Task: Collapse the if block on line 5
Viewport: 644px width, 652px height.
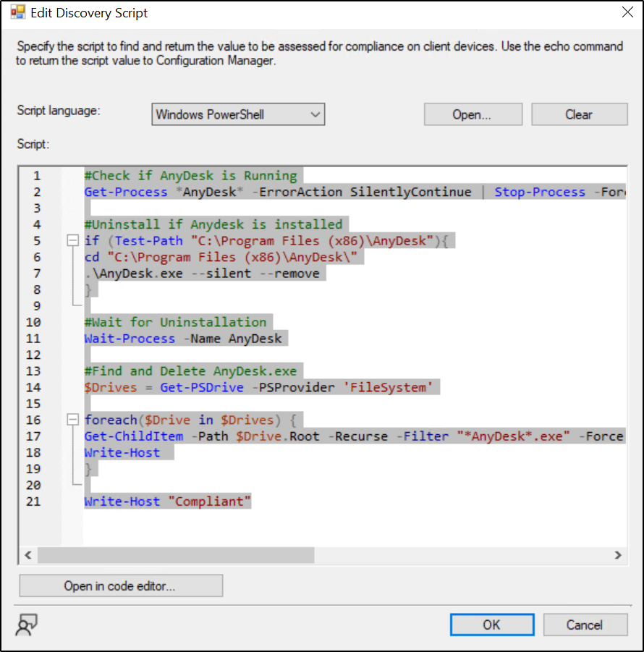Action: click(x=73, y=240)
